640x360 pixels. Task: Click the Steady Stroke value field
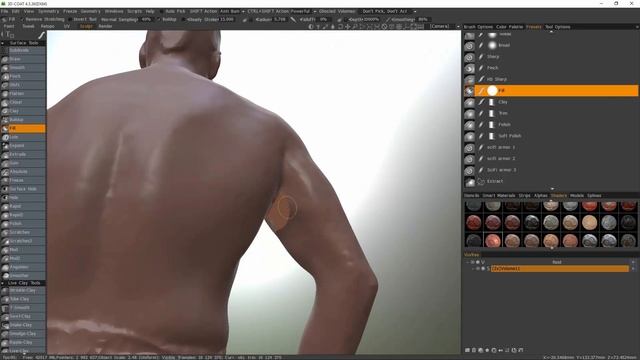tap(227, 19)
